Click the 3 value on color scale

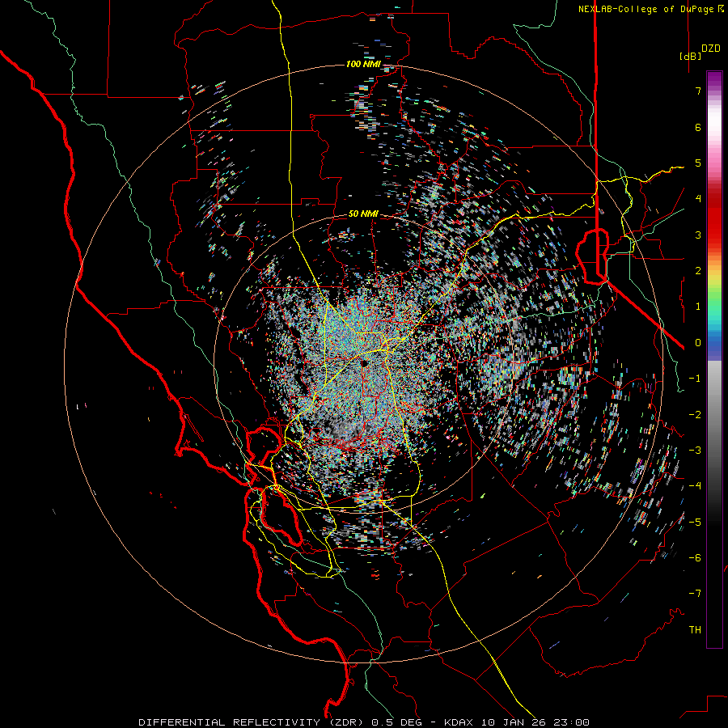coord(698,235)
